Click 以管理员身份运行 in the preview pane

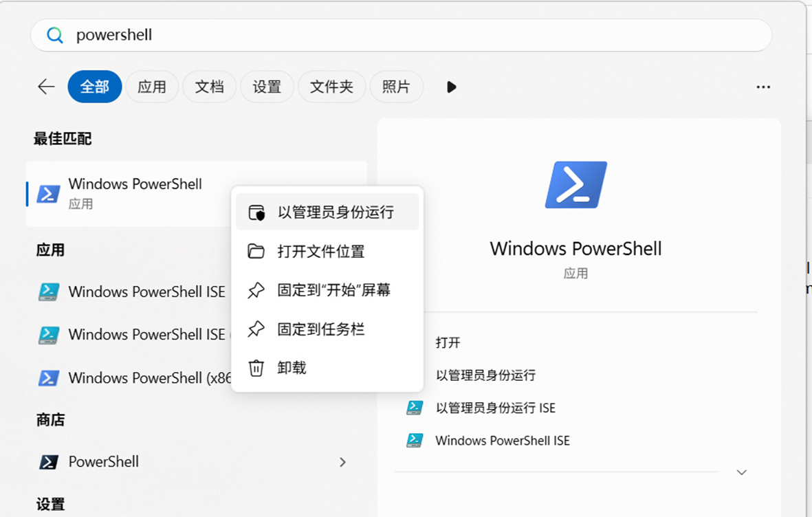(485, 375)
